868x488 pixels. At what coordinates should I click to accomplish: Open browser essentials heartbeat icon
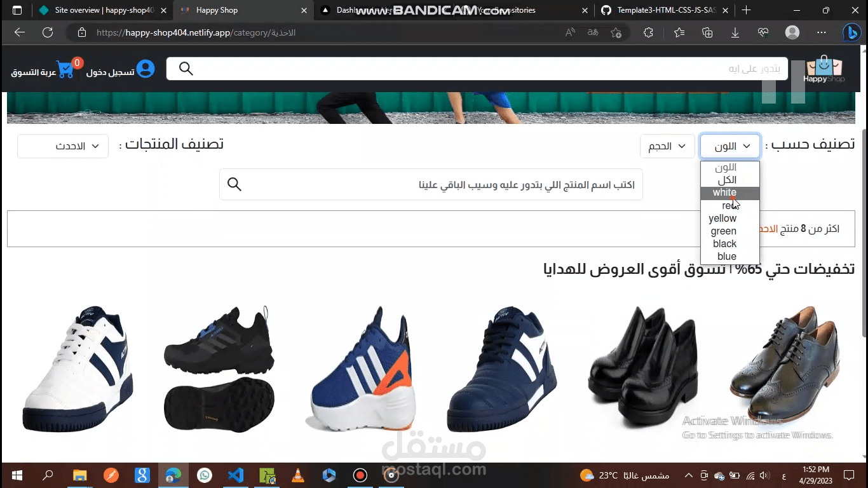click(763, 32)
